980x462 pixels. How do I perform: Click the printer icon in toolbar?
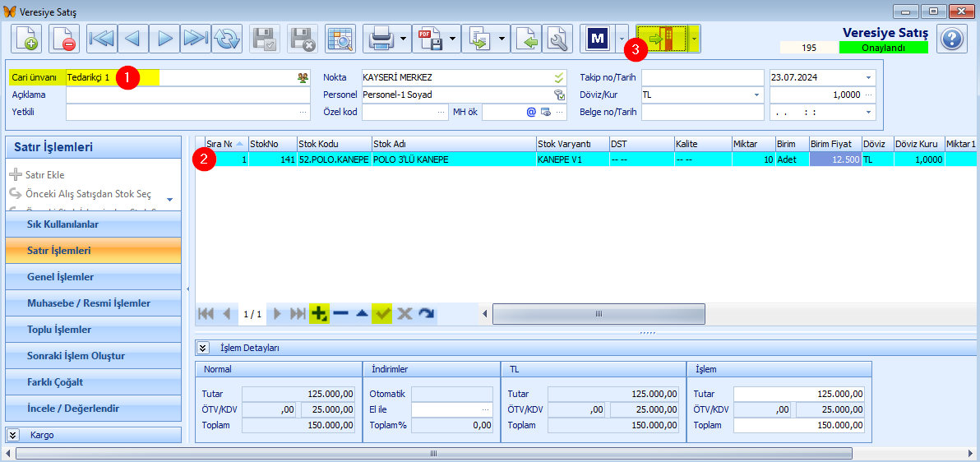pos(381,39)
